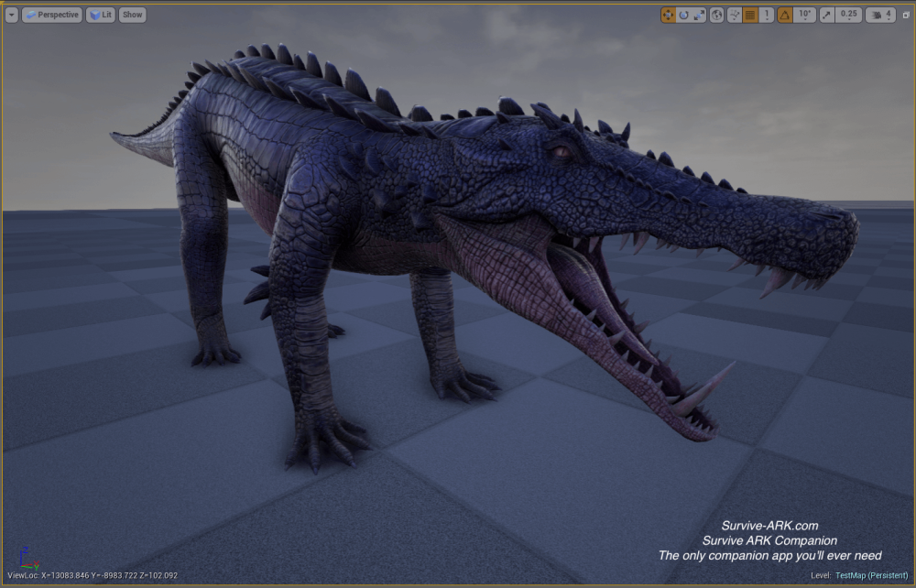Open the camera speed 4 dropdown

point(881,16)
